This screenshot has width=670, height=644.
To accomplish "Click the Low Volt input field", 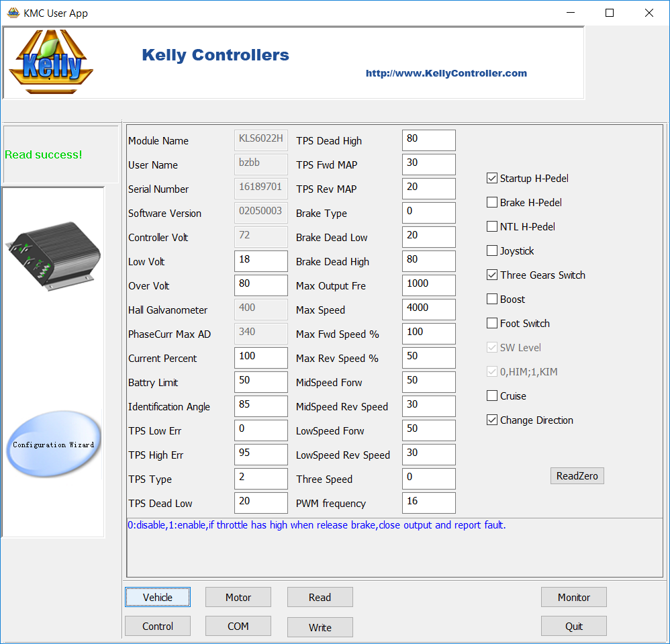I will click(261, 261).
